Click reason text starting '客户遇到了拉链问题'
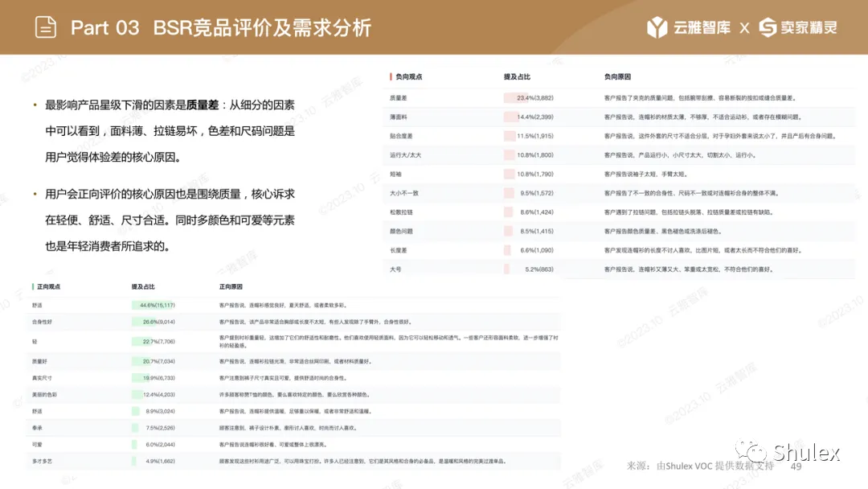This screenshot has height=489, width=868. (688, 212)
